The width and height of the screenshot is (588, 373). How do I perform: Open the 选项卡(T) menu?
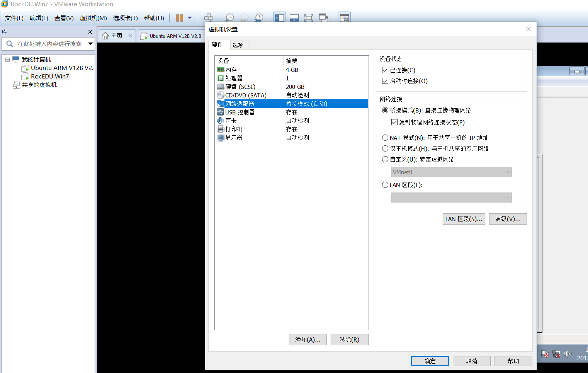126,18
